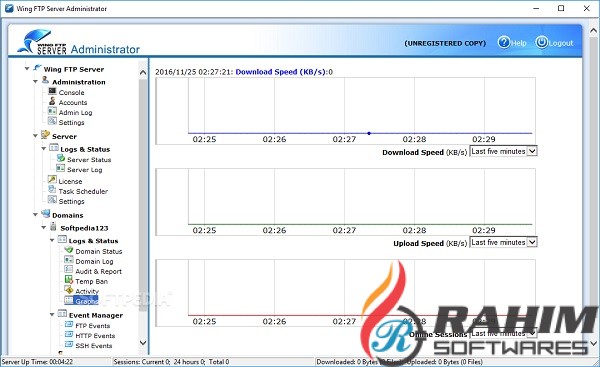Screen dimensions: 600x367
Task: Click the Domain Log tree item
Action: (x=94, y=261)
